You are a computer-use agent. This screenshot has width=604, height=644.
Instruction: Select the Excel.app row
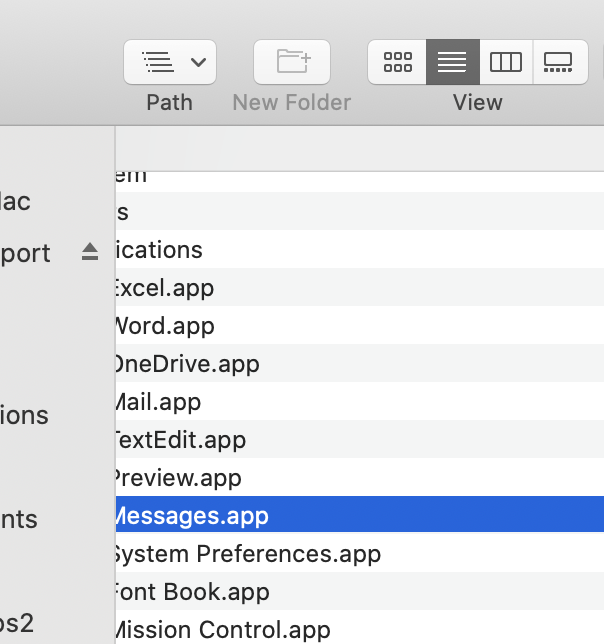coord(360,287)
